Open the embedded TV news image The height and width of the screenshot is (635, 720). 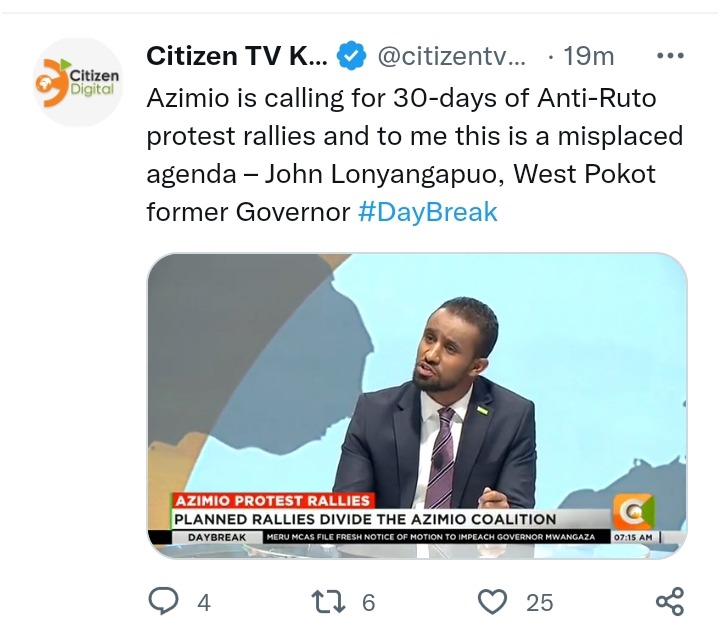pos(417,406)
